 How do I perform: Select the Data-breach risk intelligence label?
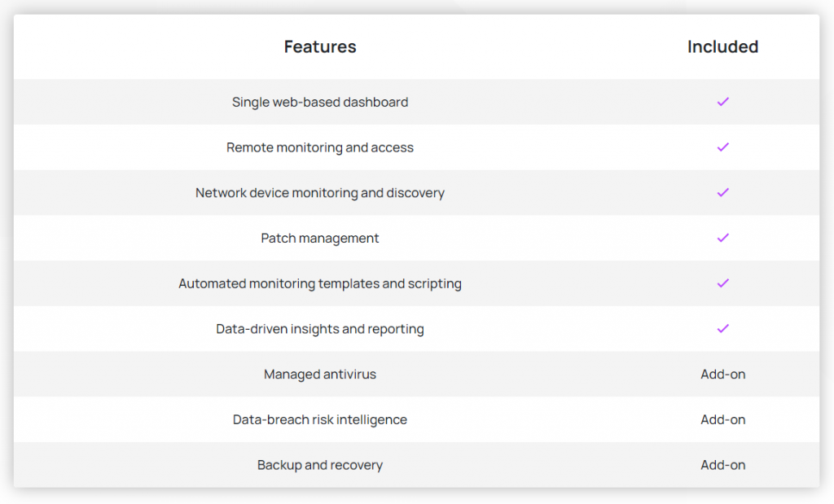click(320, 420)
